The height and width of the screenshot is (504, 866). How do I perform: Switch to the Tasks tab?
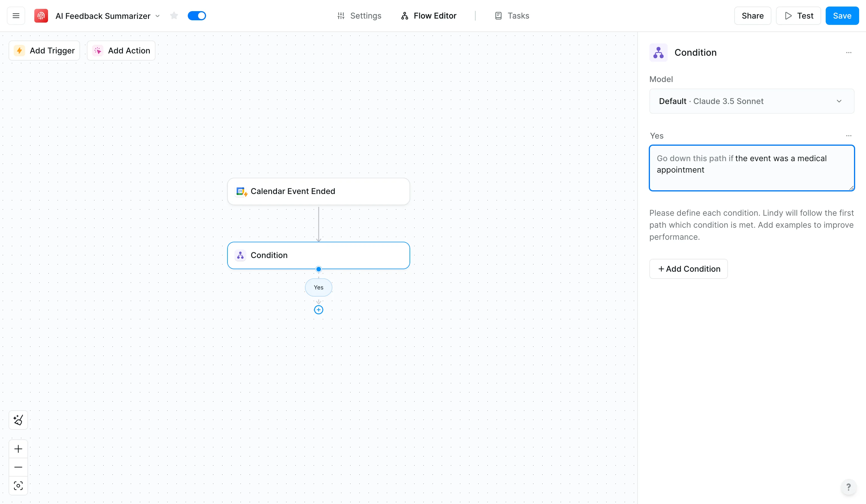[512, 16]
